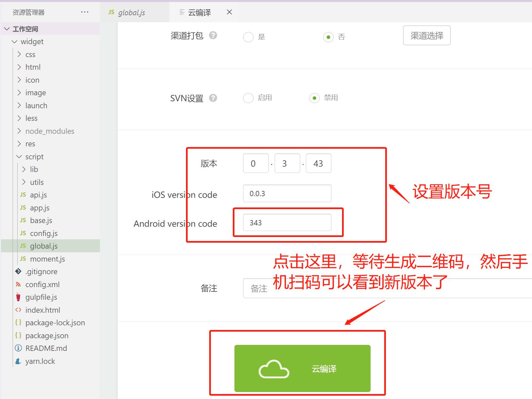Open the explorer more actions ellipsis
The width and height of the screenshot is (532, 399).
tap(85, 12)
